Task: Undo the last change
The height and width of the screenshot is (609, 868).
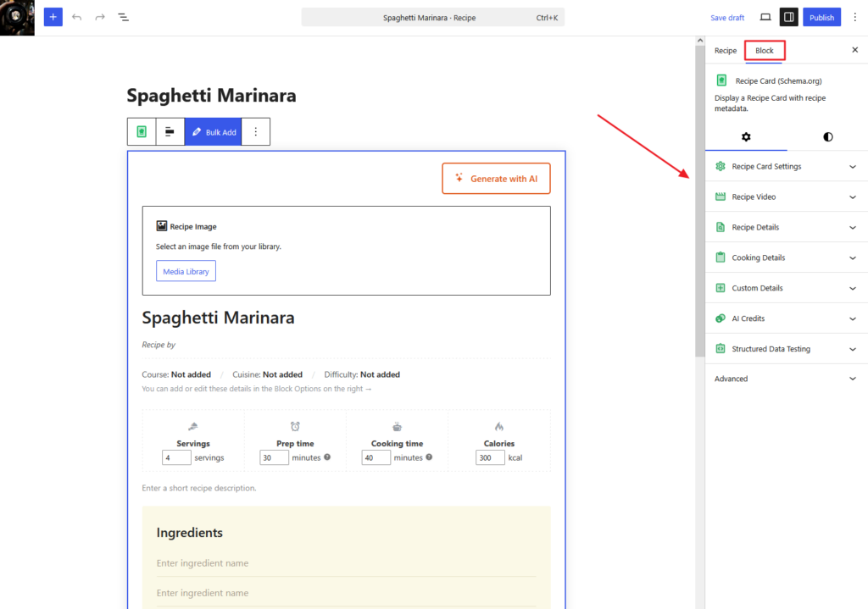Action: pos(76,17)
